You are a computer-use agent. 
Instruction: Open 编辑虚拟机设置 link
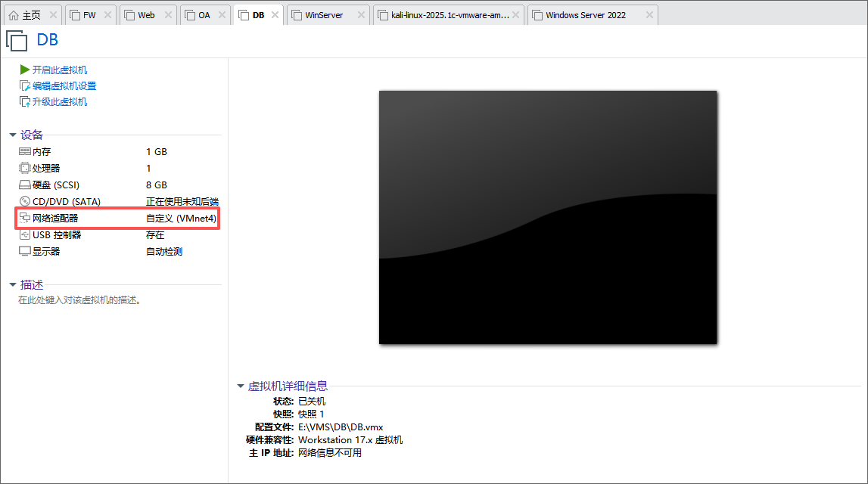point(64,85)
